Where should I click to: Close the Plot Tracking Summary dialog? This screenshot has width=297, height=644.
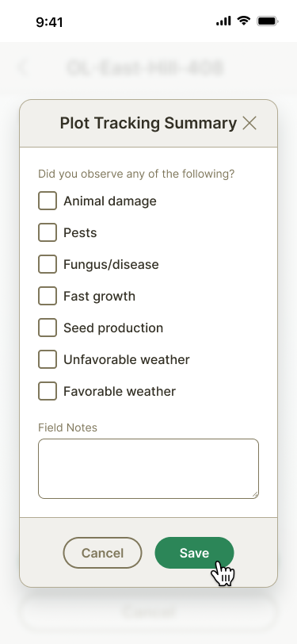[249, 123]
